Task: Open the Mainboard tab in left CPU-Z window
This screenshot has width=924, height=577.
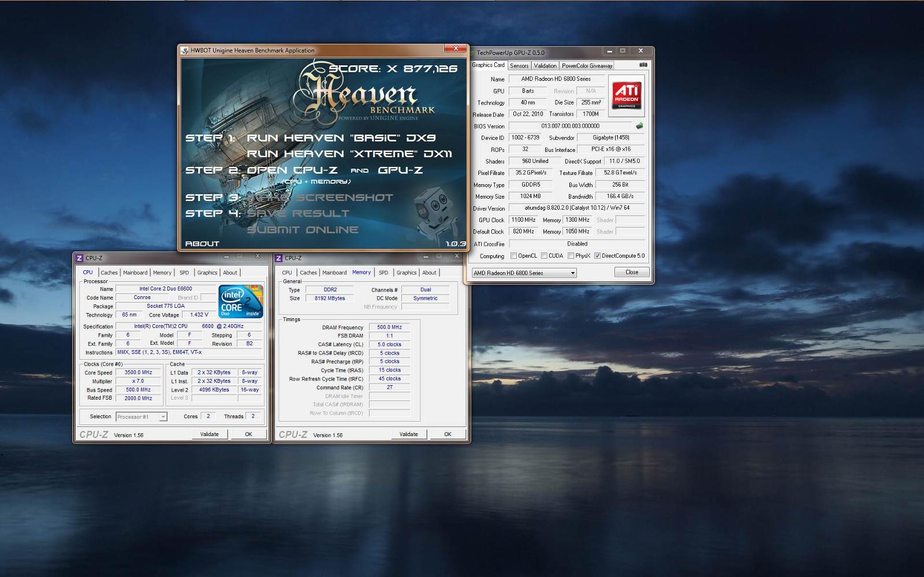Action: coord(135,273)
